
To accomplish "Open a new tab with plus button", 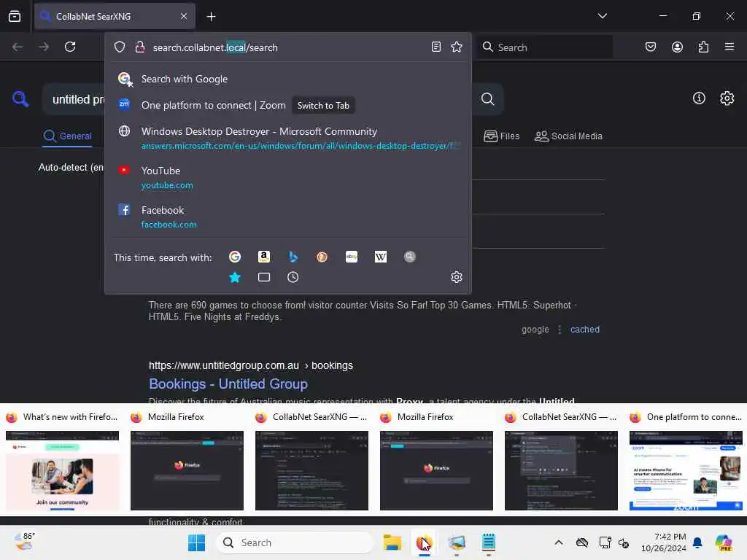I will point(211,17).
